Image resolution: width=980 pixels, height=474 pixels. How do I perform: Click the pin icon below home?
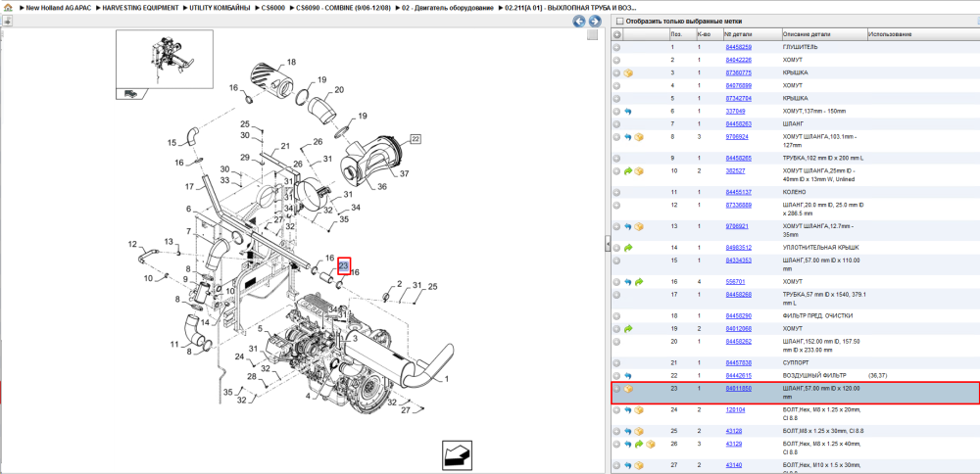coord(8,21)
